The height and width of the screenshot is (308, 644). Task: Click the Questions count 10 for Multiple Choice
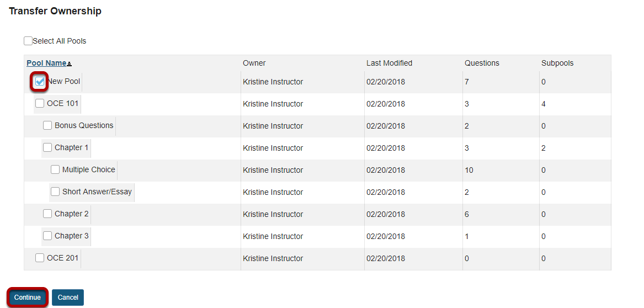coord(469,170)
